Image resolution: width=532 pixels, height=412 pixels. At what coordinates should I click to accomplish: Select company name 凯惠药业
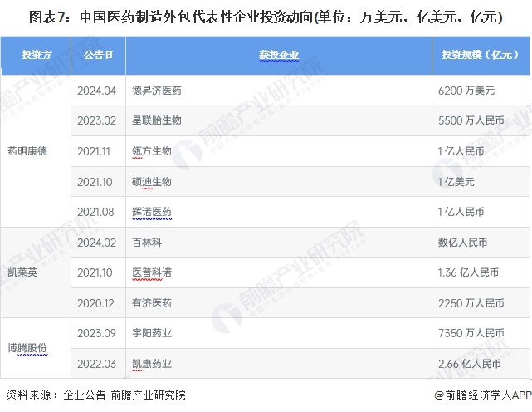point(152,364)
